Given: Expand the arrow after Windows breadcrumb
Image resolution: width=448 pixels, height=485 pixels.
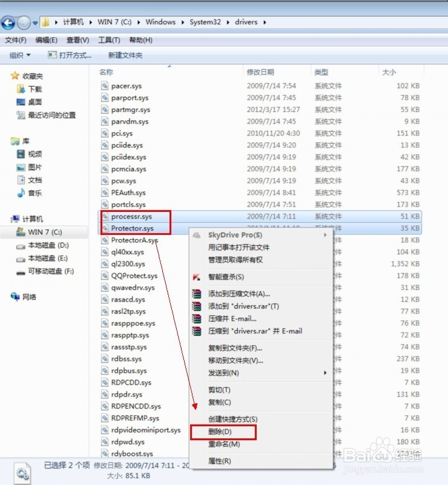Looking at the screenshot, I should pyautogui.click(x=183, y=22).
